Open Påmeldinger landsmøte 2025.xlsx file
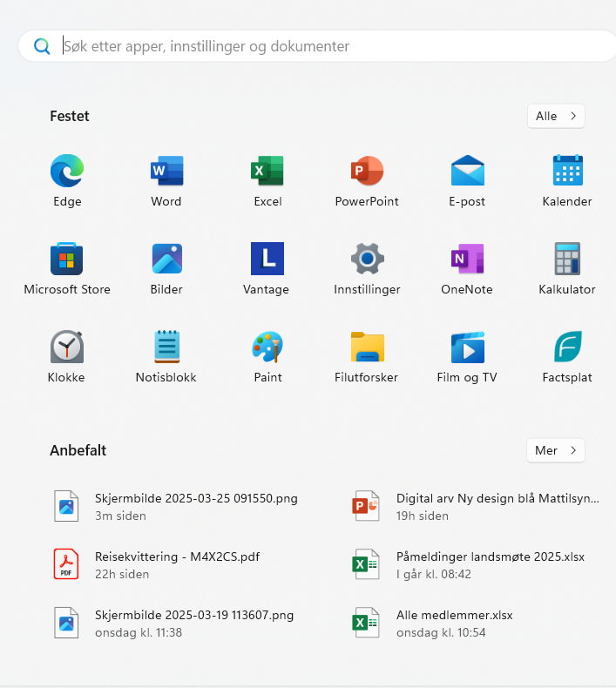This screenshot has height=688, width=616. [x=490, y=564]
